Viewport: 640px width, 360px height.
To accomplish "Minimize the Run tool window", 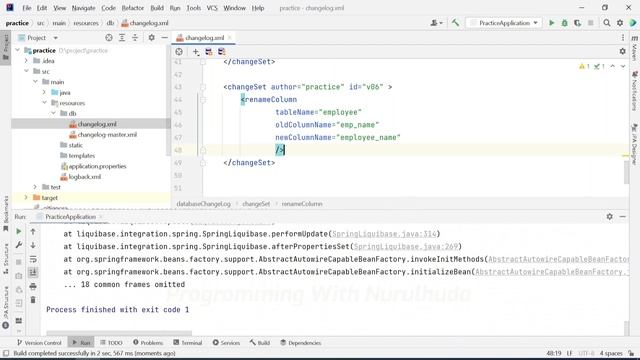I will [622, 217].
